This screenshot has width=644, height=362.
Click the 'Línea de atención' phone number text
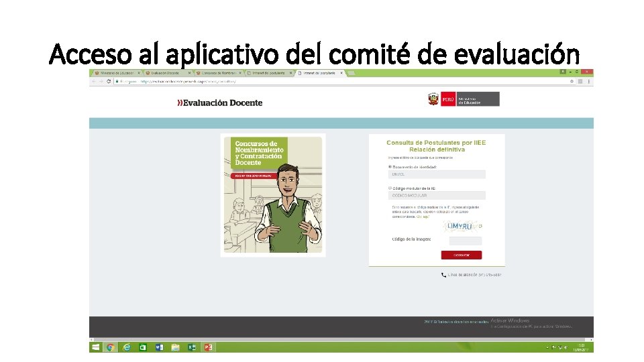(474, 275)
